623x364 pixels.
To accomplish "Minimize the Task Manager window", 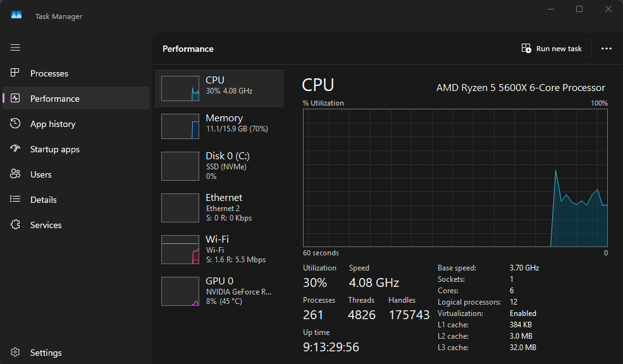I will pos(551,9).
